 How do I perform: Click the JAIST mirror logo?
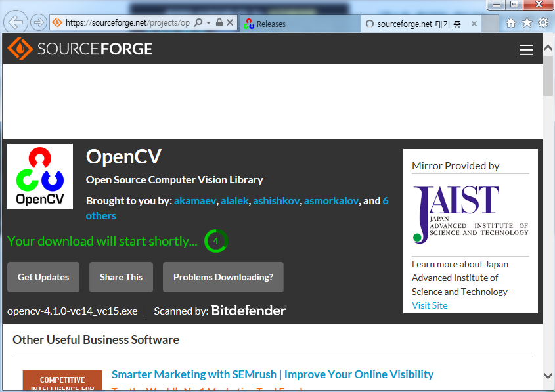tap(471, 215)
